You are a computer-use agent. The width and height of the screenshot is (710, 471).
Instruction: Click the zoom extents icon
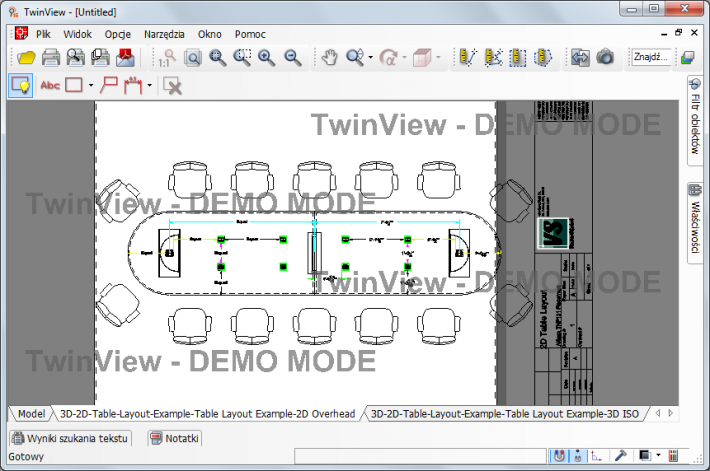[x=218, y=58]
